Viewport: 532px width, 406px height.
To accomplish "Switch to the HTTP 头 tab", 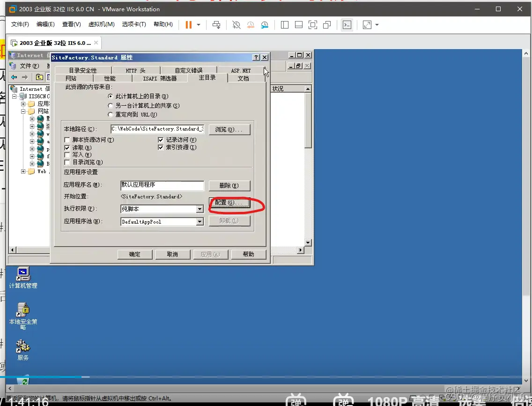I will click(135, 71).
